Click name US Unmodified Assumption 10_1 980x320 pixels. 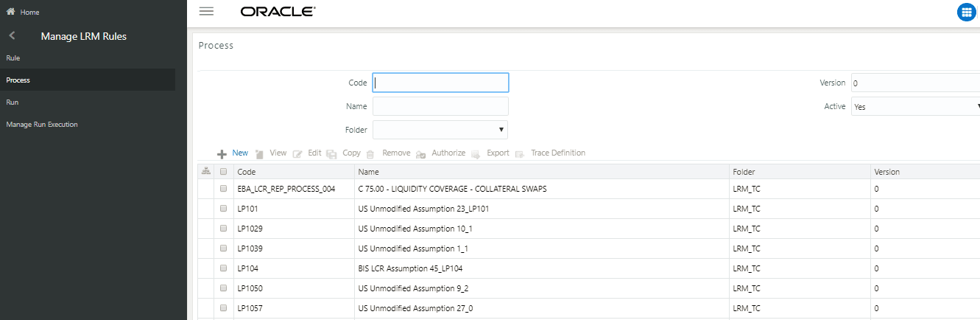click(415, 229)
